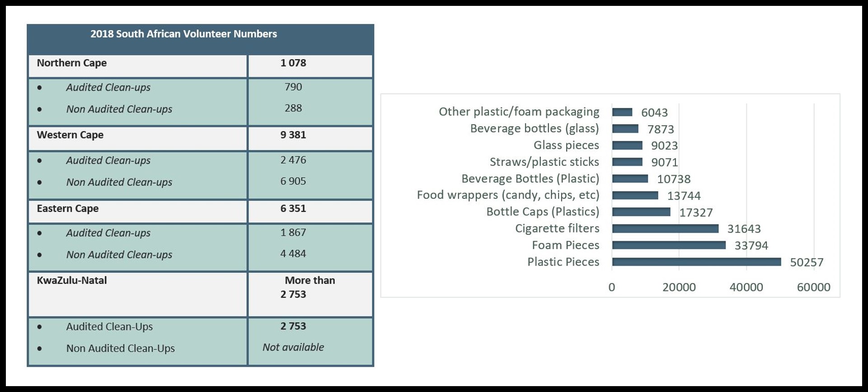This screenshot has width=868, height=392.
Task: Click the Cigarette filters bar
Action: click(x=665, y=229)
